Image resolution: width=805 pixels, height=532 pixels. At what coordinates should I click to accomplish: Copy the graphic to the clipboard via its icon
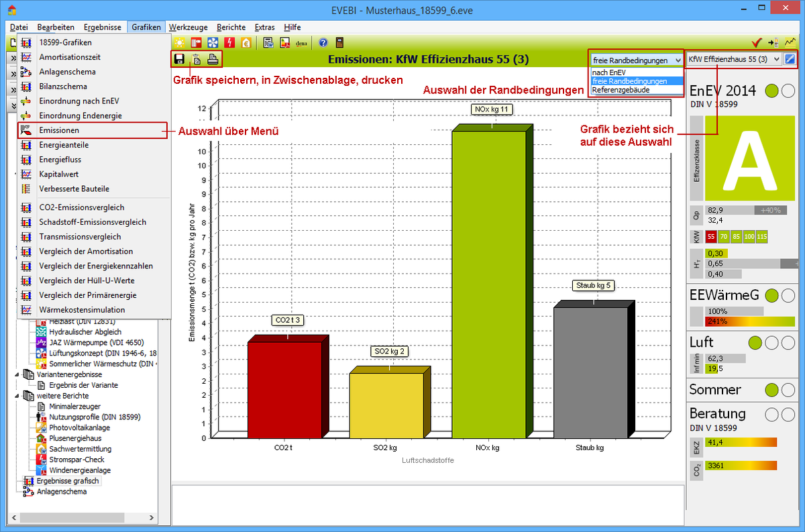196,59
